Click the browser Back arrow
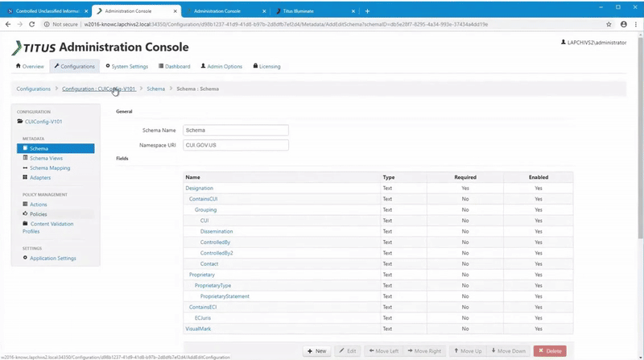 point(8,24)
